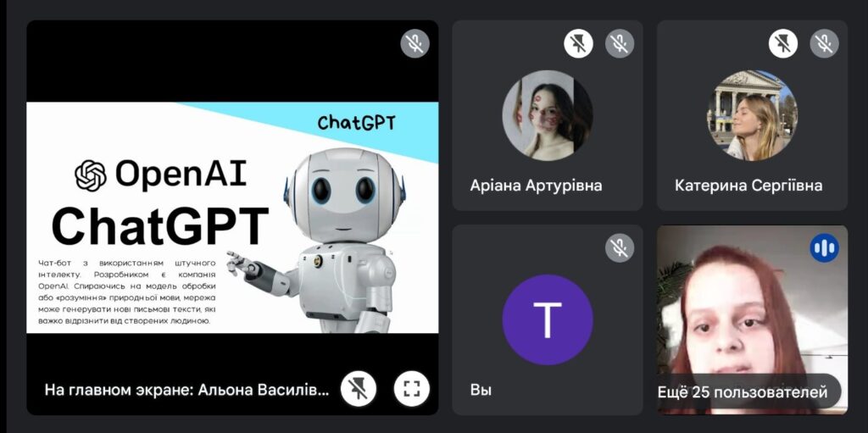868x433 pixels.
Task: Click muted mic icon on your tile
Action: coord(620,247)
